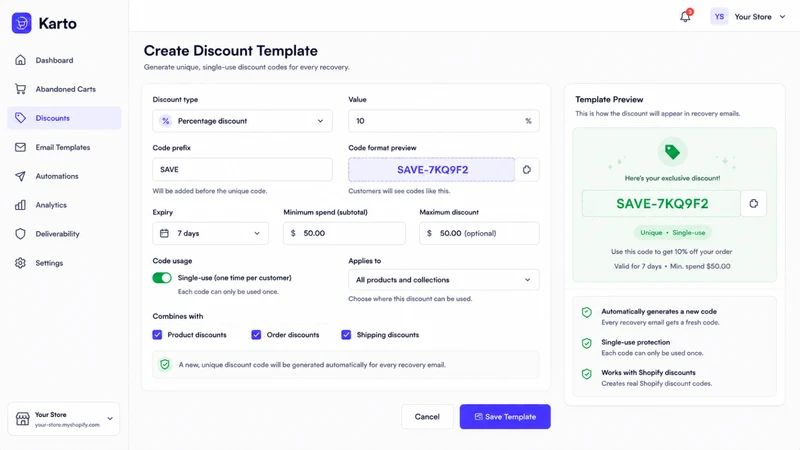Expand Your Store account menu in header
This screenshot has width=800, height=450.
[x=782, y=17]
